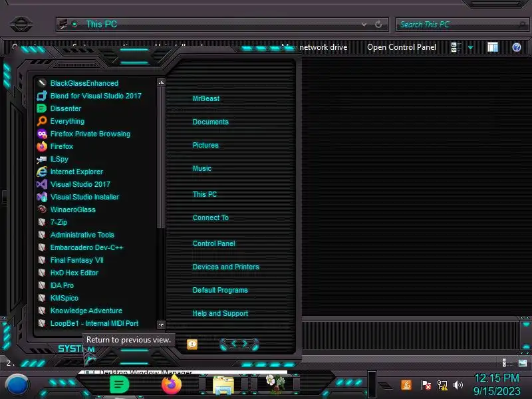Refresh the This PC view
The height and width of the screenshot is (399, 532).
(378, 25)
